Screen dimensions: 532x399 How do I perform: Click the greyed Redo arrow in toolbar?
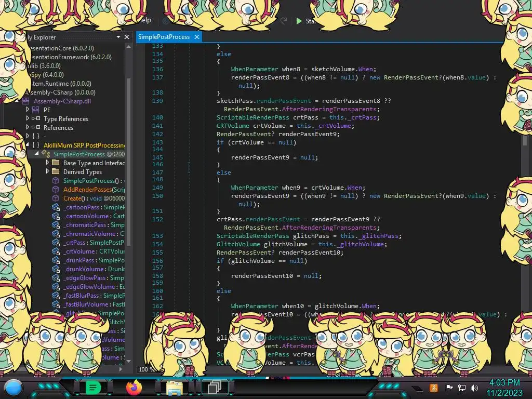tap(284, 21)
